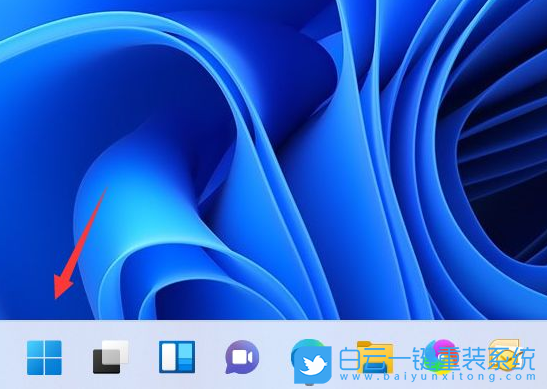Click the 白云一键重装系统 watermark text

437,359
